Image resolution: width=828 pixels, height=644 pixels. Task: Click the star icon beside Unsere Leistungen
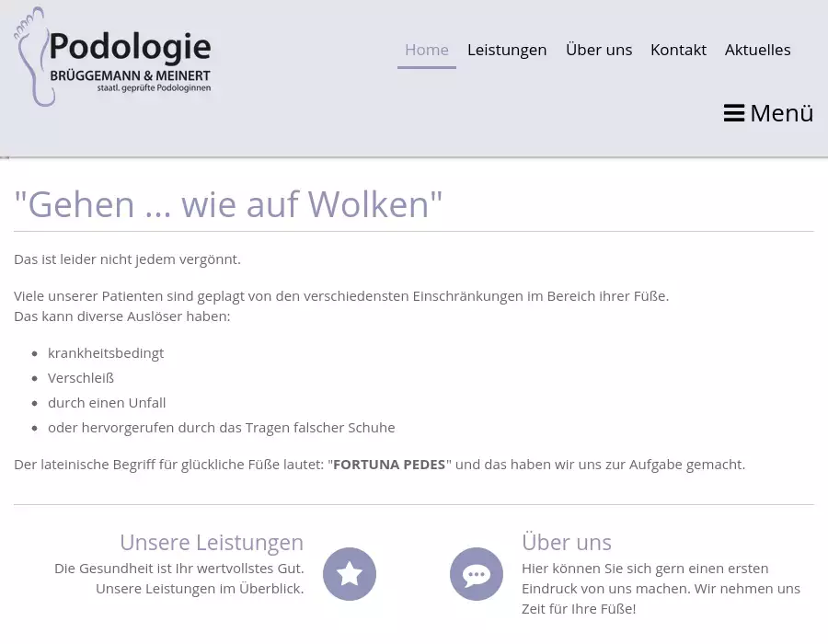click(350, 574)
